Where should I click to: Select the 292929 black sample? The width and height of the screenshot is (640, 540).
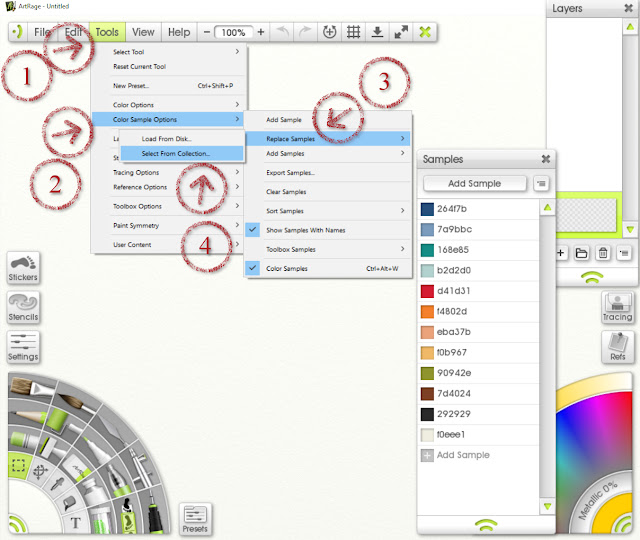point(479,414)
